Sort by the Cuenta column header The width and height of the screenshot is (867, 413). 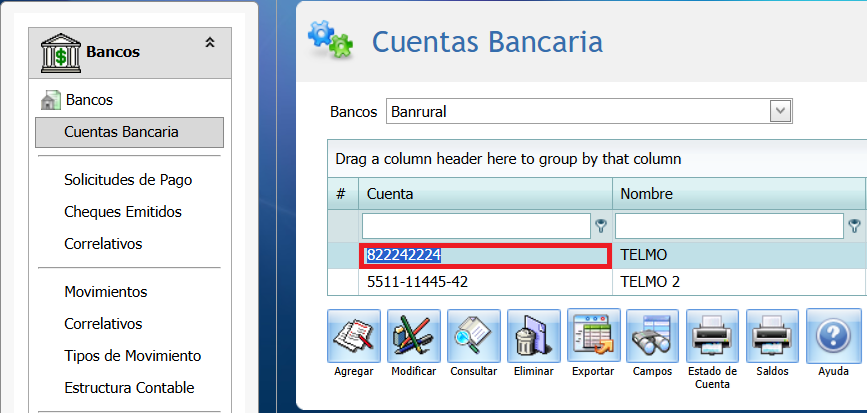(485, 194)
